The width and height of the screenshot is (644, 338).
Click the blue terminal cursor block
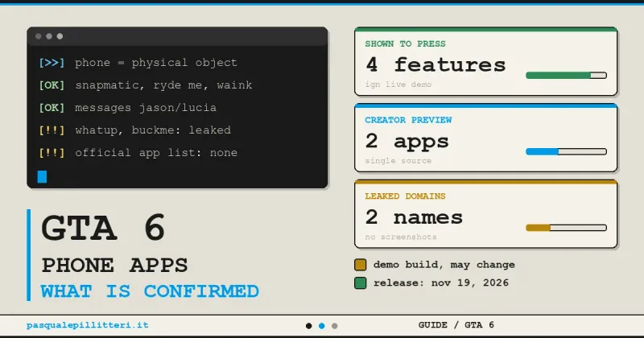[42, 176]
